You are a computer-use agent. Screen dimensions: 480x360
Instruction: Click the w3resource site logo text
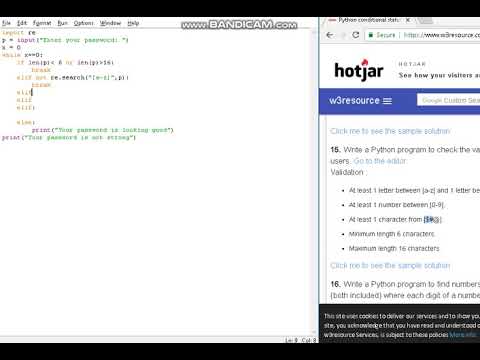point(354,100)
